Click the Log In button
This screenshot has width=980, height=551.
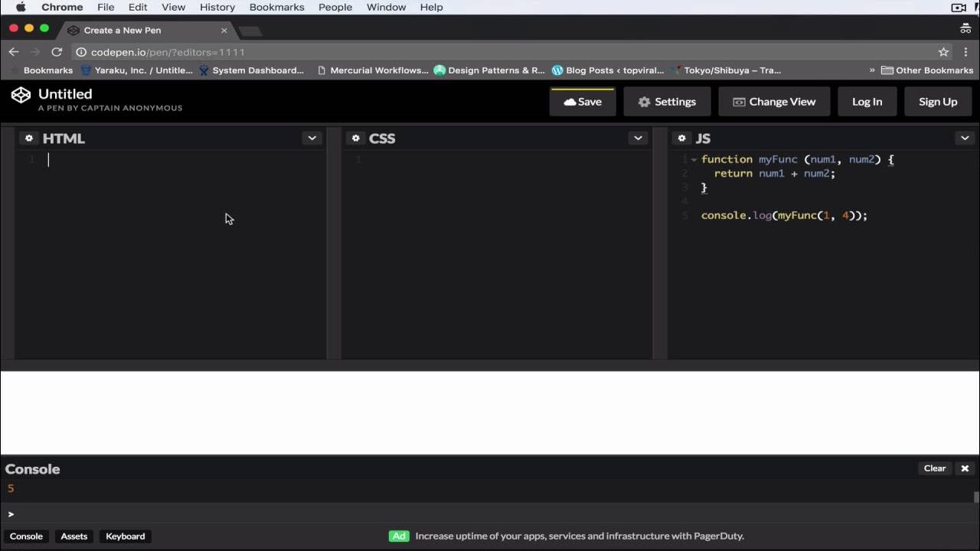click(867, 102)
